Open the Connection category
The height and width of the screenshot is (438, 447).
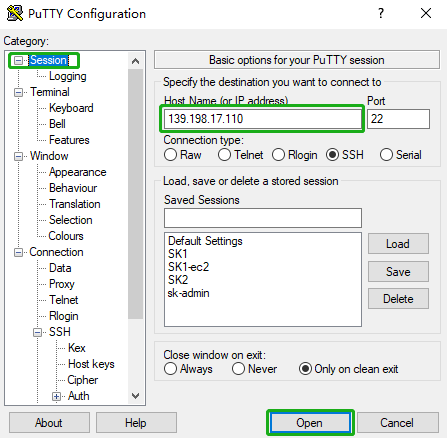tap(56, 252)
